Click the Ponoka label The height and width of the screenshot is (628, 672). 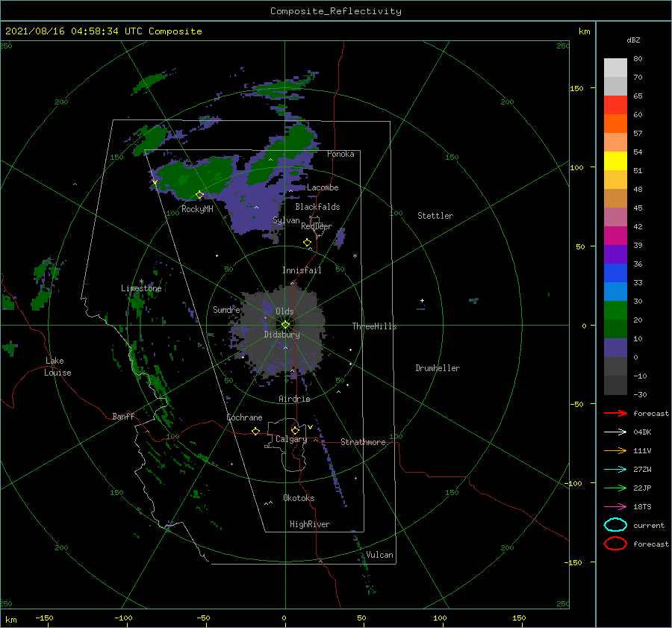(340, 154)
